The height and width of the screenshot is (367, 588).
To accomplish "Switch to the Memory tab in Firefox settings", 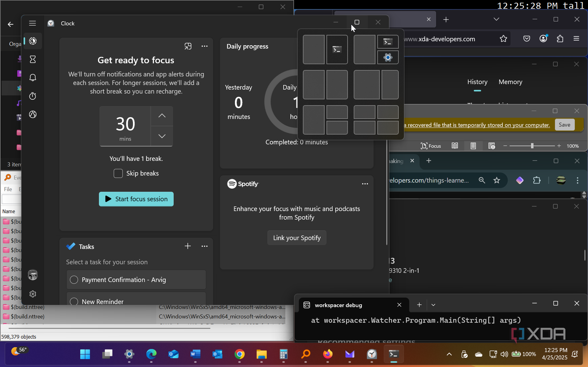I will point(510,82).
